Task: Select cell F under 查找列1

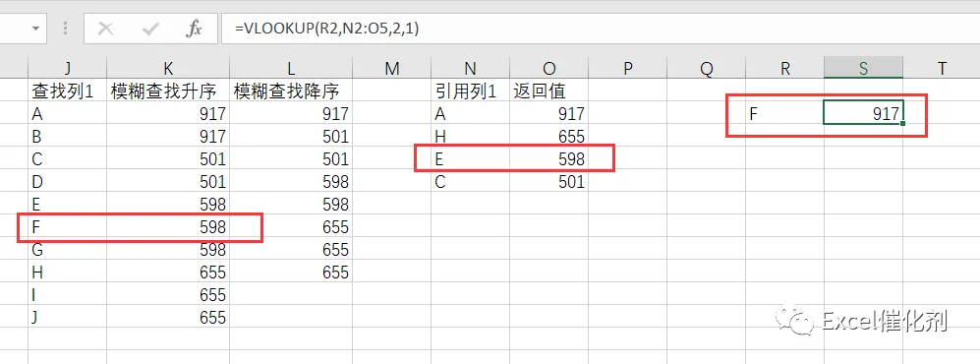Action: pos(68,226)
